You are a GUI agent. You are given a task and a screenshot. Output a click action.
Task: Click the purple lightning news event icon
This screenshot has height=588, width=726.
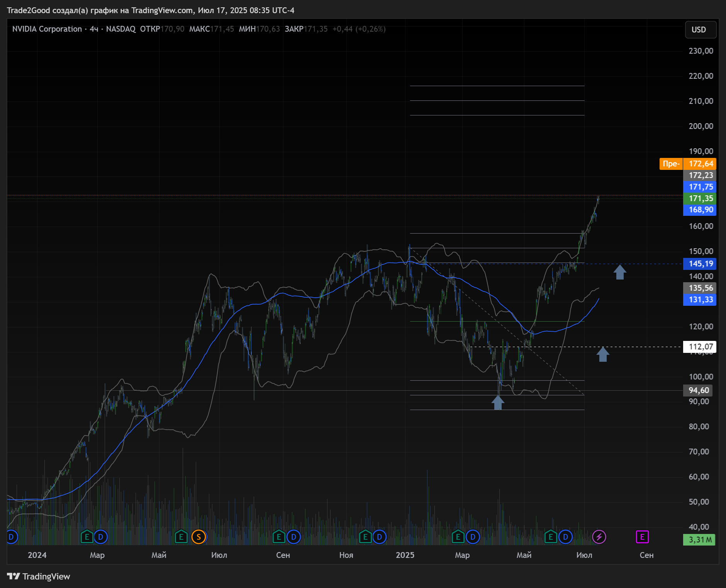click(x=599, y=537)
